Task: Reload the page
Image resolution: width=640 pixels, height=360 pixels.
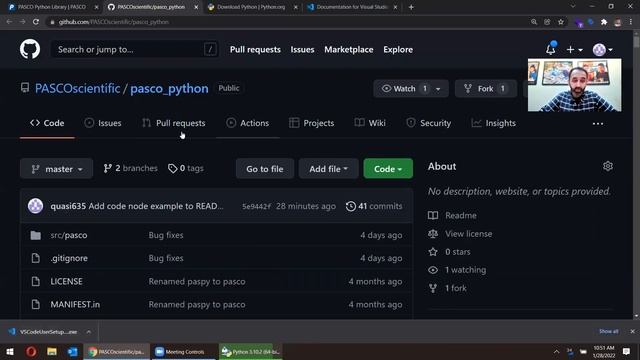Action: pyautogui.click(x=36, y=22)
